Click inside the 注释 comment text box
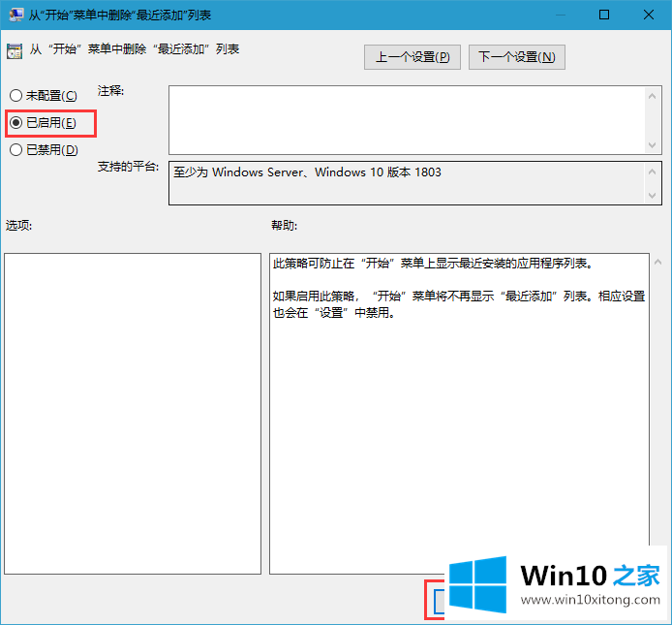The image size is (672, 625). click(x=407, y=118)
